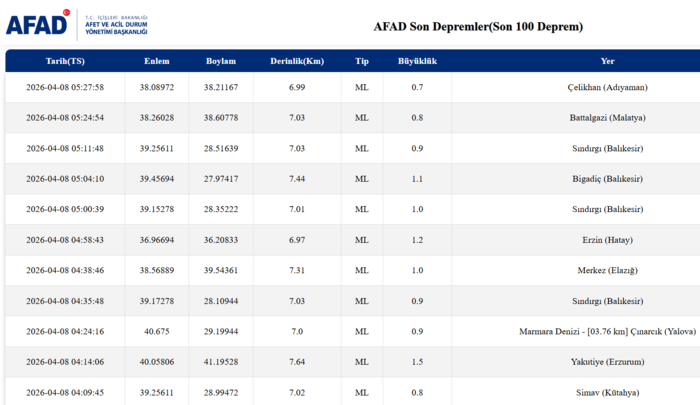Select date cell 2026-04-08 05:00:39
This screenshot has width=700, height=405.
point(65,209)
